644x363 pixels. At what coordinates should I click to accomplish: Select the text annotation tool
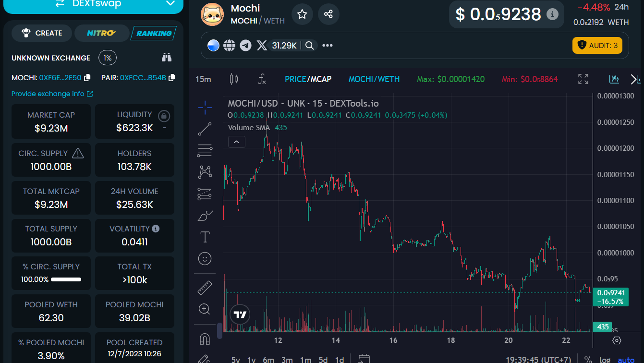205,237
